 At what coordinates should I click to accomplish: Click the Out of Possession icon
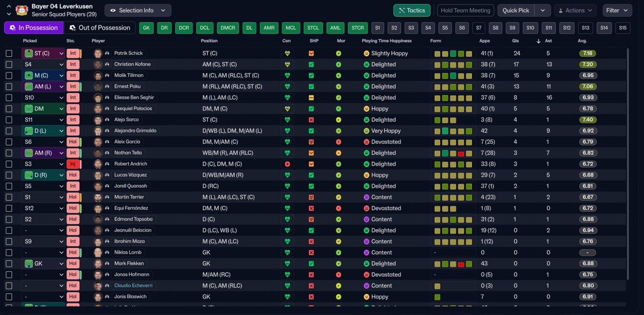(x=73, y=28)
